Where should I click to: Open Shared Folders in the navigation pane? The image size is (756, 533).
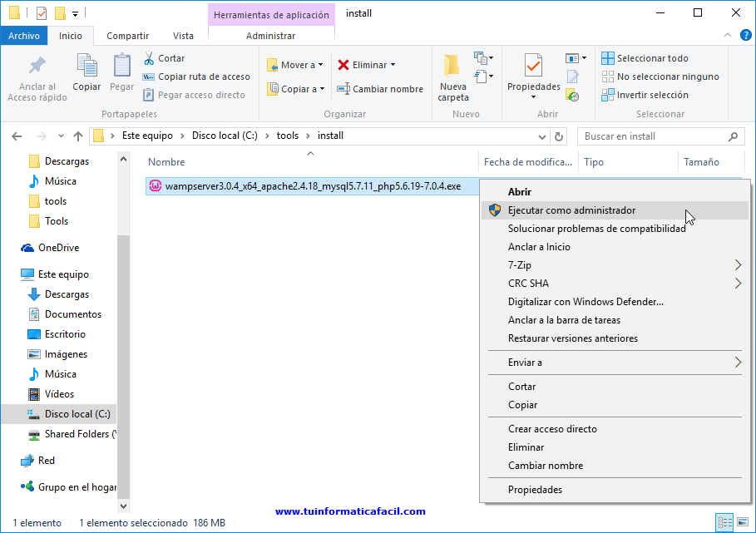(x=72, y=434)
